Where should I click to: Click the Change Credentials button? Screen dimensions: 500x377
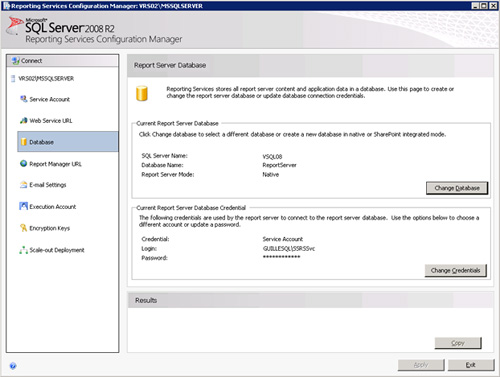456,270
